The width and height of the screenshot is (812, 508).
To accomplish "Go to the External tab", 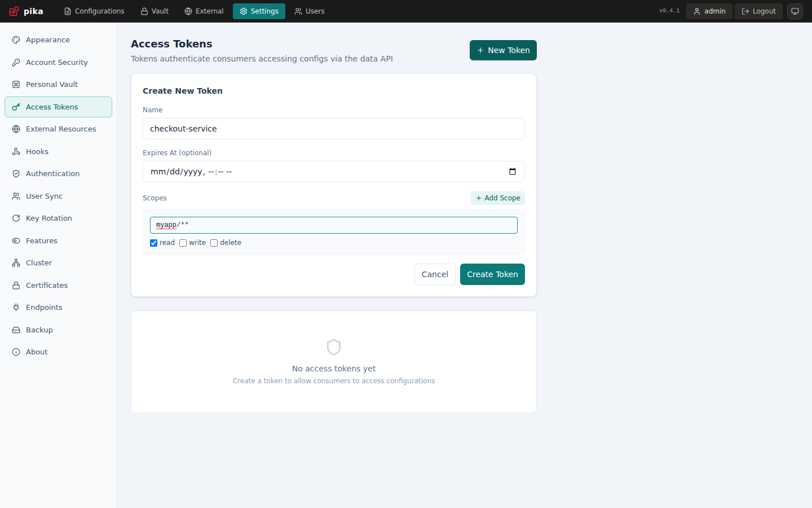I will click(x=204, y=11).
